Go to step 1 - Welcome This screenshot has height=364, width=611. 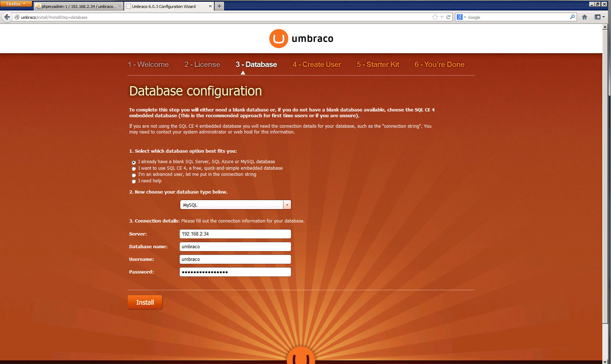coord(148,64)
